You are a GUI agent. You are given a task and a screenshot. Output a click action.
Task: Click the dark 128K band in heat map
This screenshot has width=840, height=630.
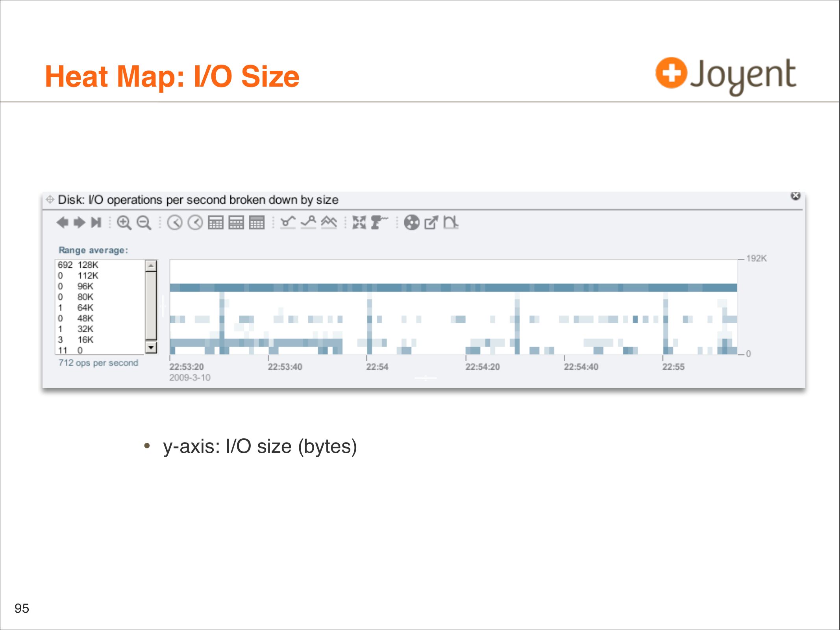(453, 287)
